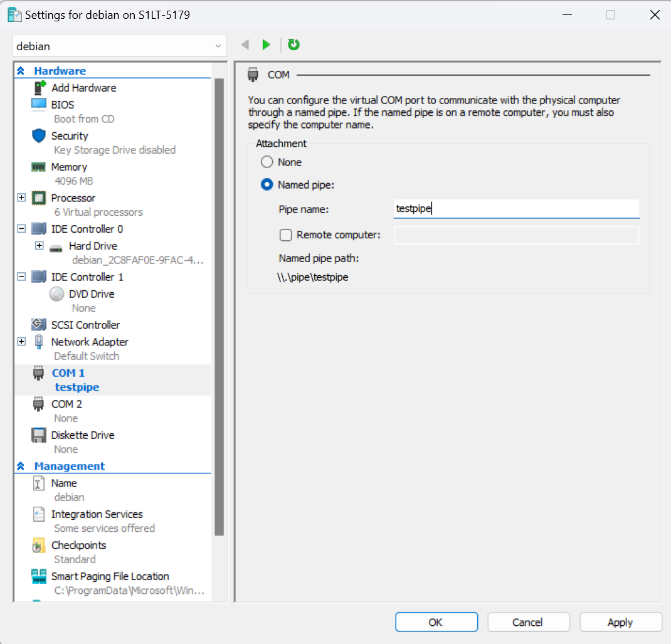The height and width of the screenshot is (644, 671).
Task: Select the None attachment radio button
Action: [x=267, y=162]
